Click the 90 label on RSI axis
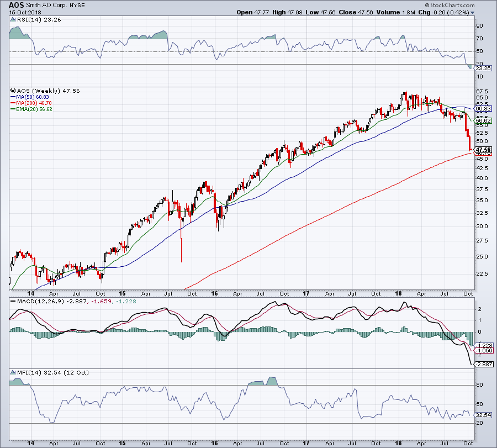Viewport: 497px width, 448px height. pos(480,26)
